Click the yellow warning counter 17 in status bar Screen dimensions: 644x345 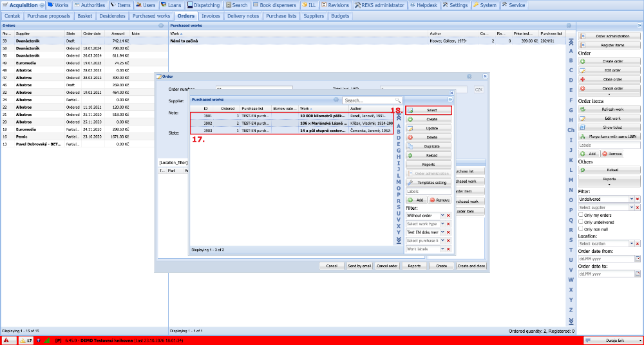[x=26, y=340]
